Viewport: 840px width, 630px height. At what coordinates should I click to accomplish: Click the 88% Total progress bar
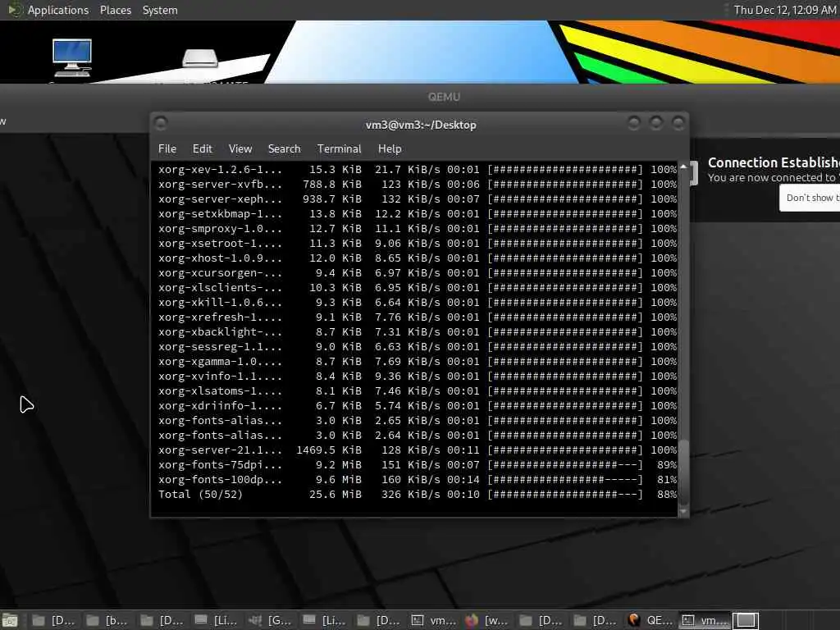click(565, 495)
